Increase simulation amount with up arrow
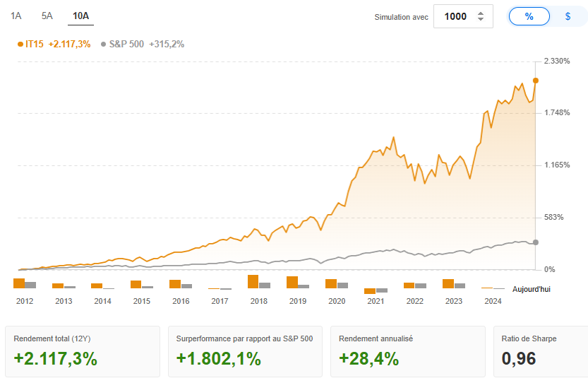This screenshot has height=383, width=588. (x=481, y=13)
